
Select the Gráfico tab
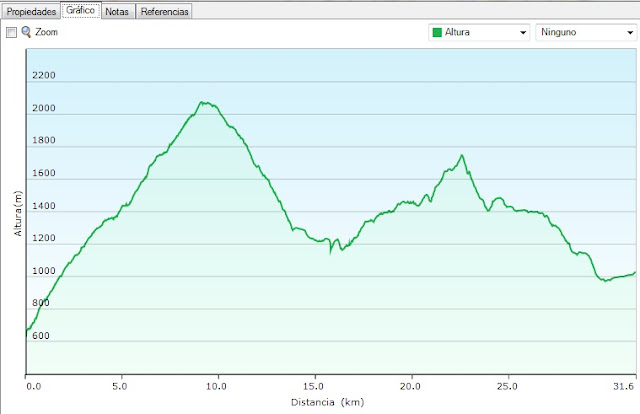80,11
